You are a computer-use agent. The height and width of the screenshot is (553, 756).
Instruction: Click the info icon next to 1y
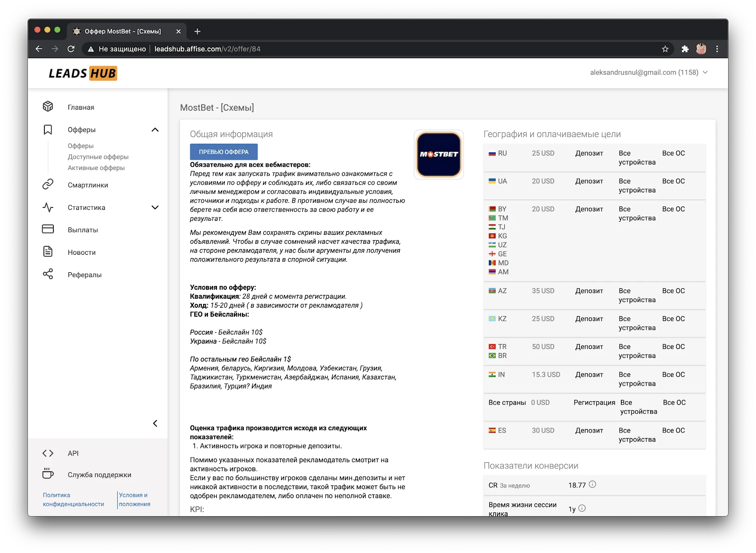(x=582, y=508)
